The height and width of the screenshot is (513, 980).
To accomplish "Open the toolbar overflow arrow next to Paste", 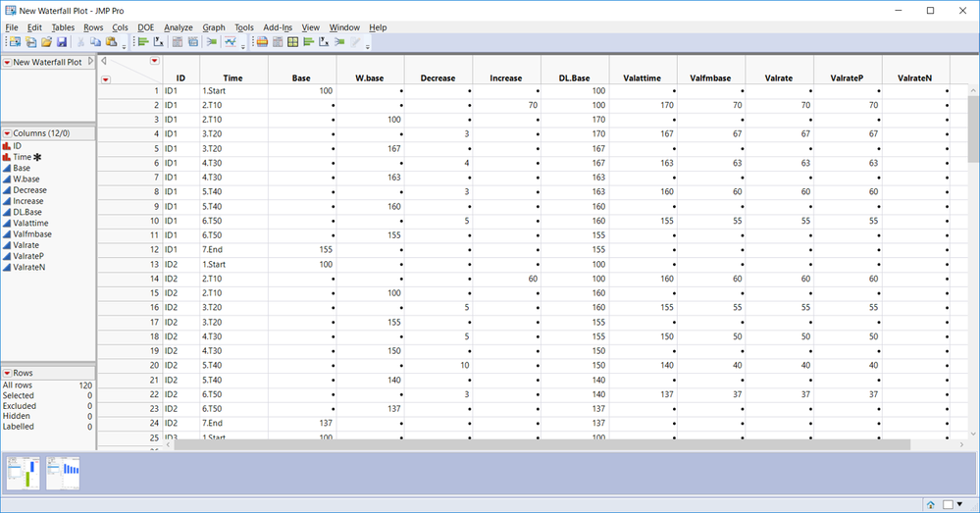I will coord(124,46).
